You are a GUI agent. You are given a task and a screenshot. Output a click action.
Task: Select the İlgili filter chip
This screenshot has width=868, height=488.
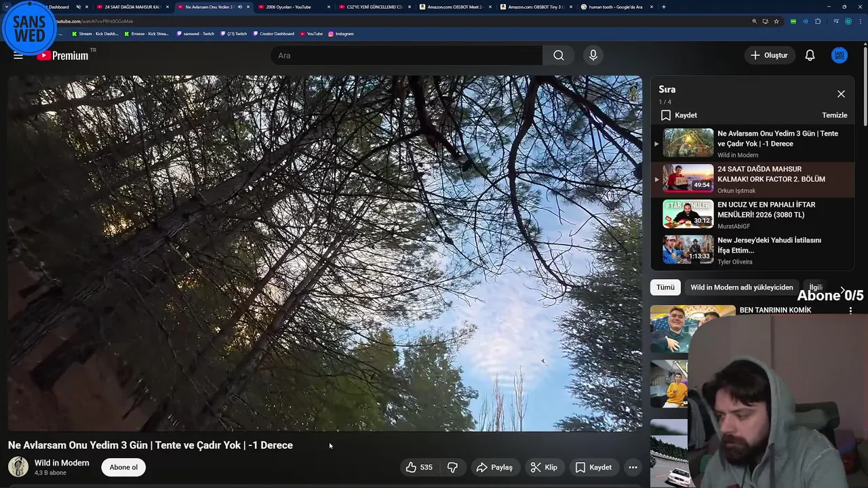pyautogui.click(x=816, y=287)
